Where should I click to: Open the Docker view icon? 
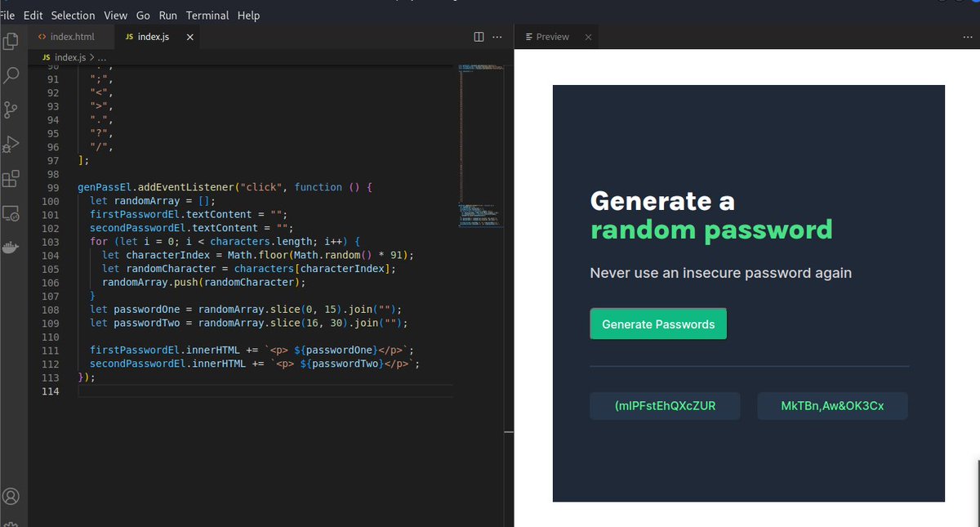click(11, 248)
